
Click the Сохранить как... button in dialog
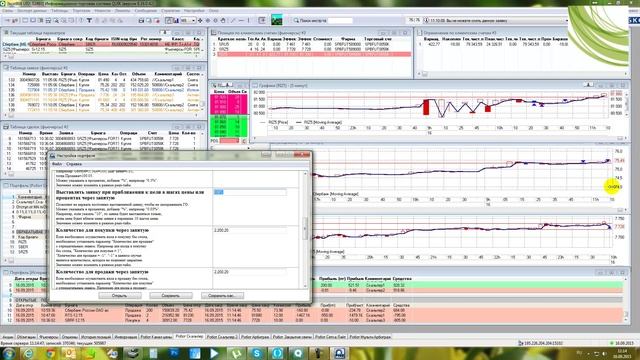point(222,296)
